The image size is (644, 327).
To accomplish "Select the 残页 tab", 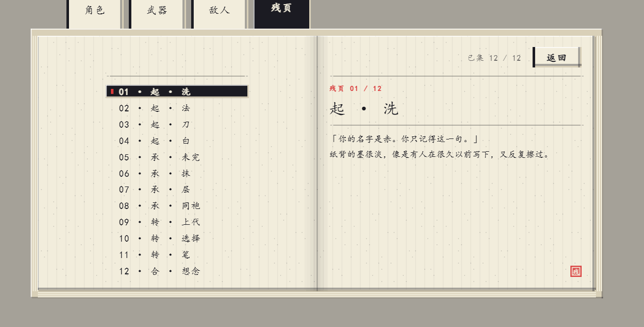I will click(x=282, y=14).
